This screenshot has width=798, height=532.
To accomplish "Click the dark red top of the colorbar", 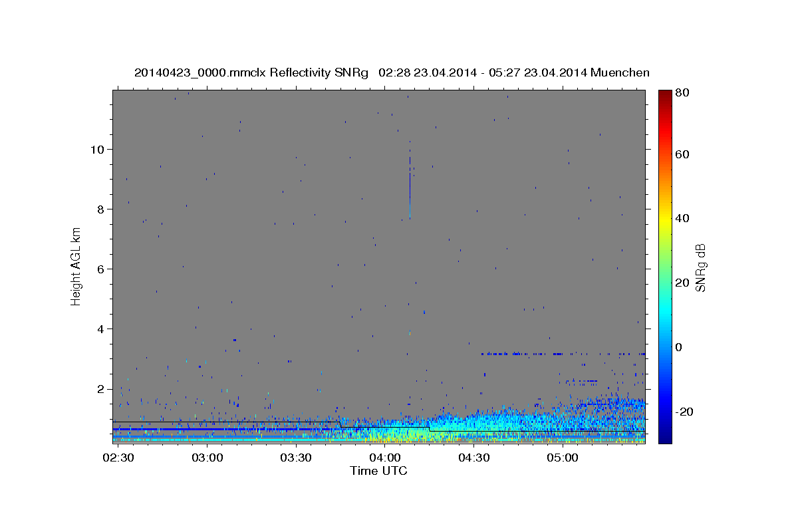I will (x=665, y=96).
